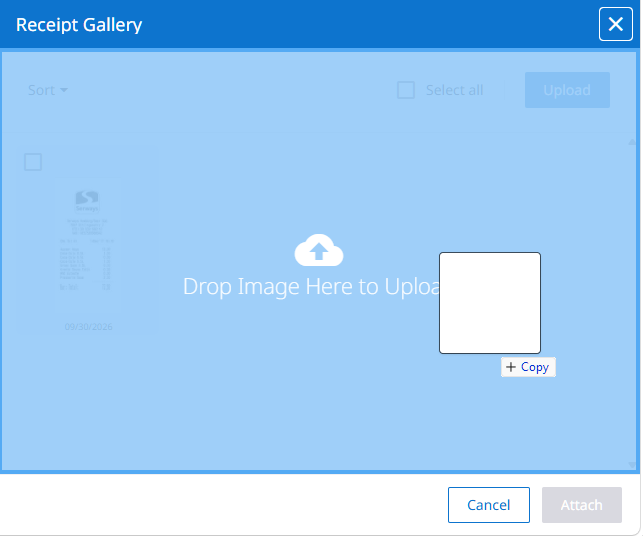The width and height of the screenshot is (643, 536).
Task: Click the 09/30/2026 receipt date
Action: click(x=89, y=327)
